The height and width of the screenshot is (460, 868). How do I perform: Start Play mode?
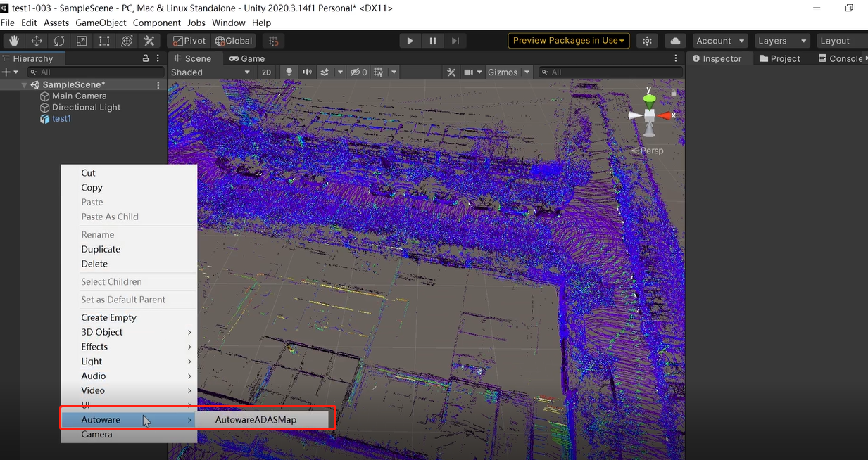[x=410, y=41]
